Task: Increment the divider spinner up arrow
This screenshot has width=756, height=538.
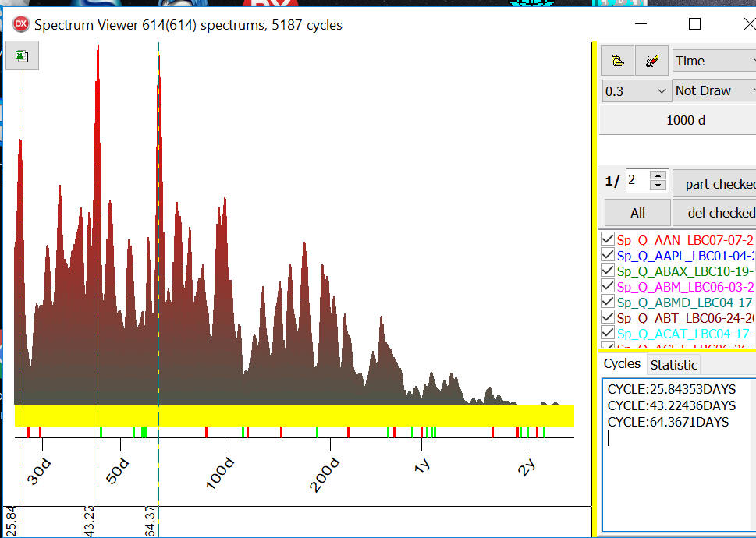Action: [658, 176]
